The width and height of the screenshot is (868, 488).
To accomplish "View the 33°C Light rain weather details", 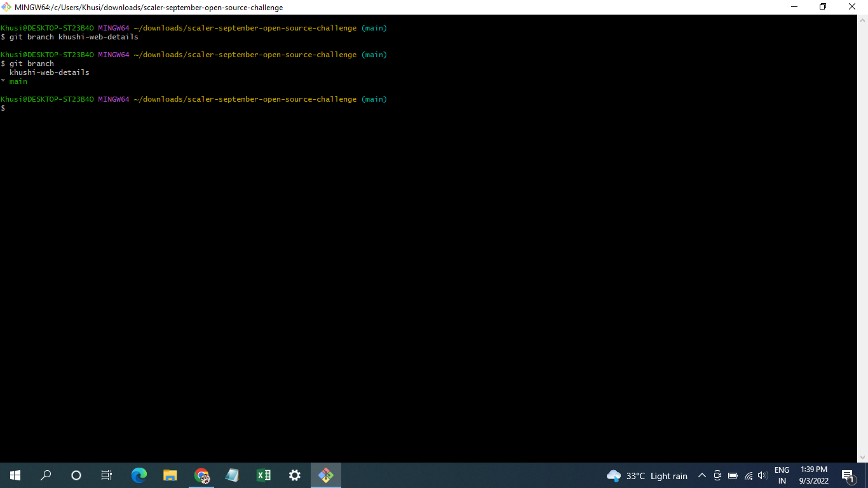I will coord(648,475).
